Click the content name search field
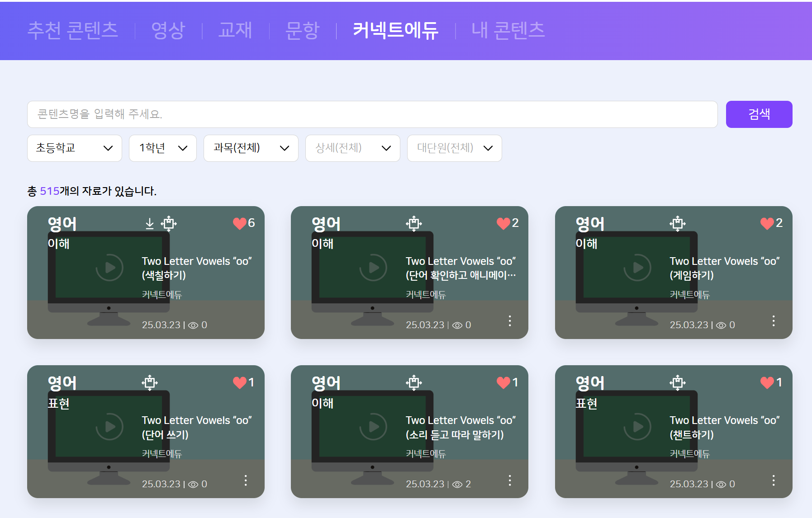Viewport: 812px width, 518px height. click(372, 114)
